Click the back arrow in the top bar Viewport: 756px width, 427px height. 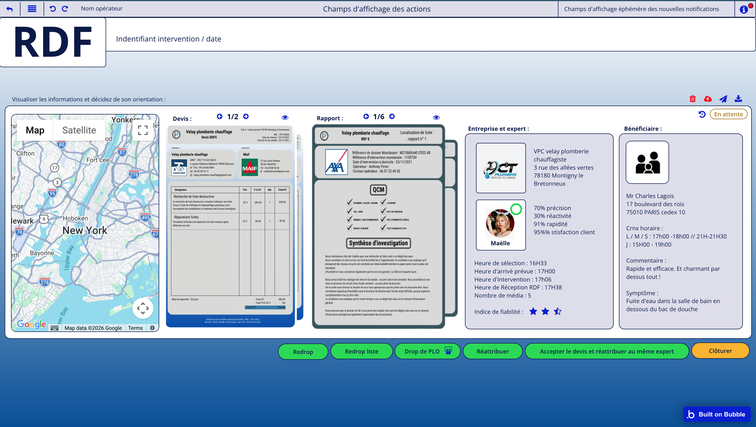[9, 9]
